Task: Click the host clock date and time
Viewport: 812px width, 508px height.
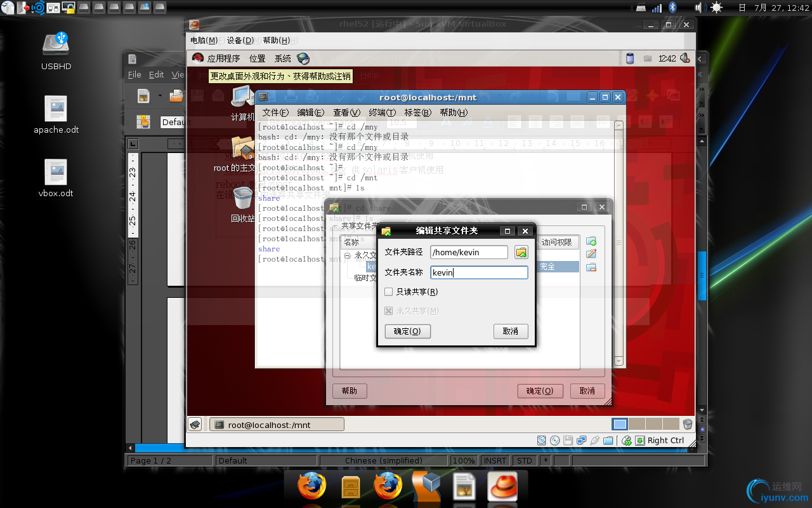Action: 782,8
